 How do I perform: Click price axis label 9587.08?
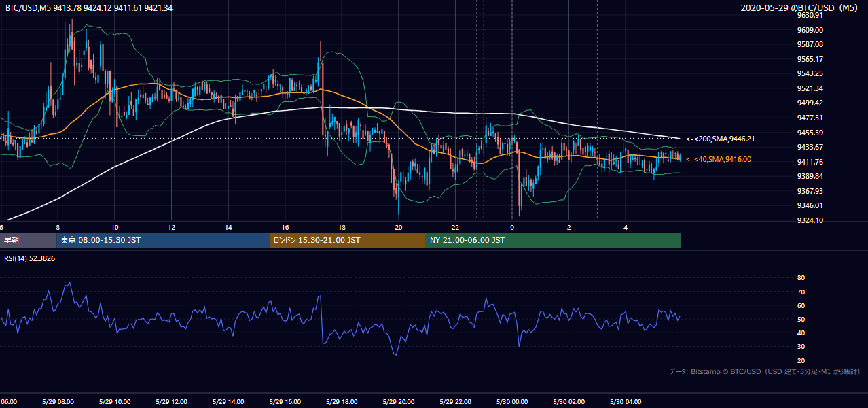(810, 44)
